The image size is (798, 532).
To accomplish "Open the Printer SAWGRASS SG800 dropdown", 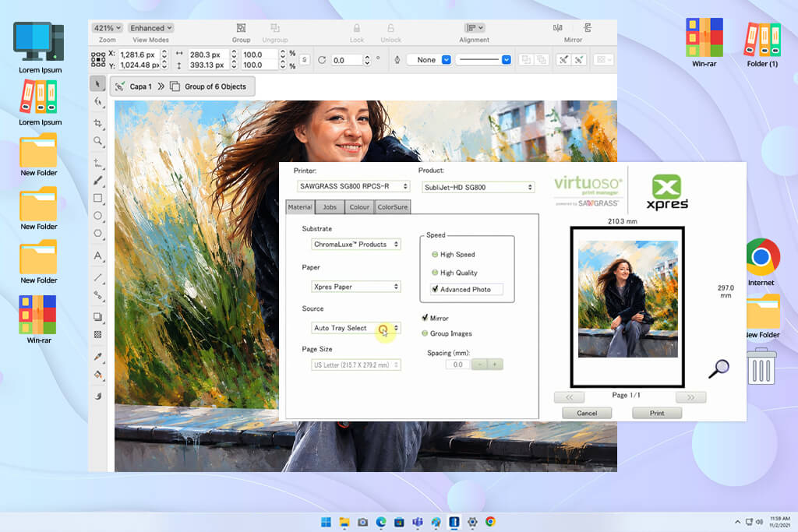I will pos(353,186).
